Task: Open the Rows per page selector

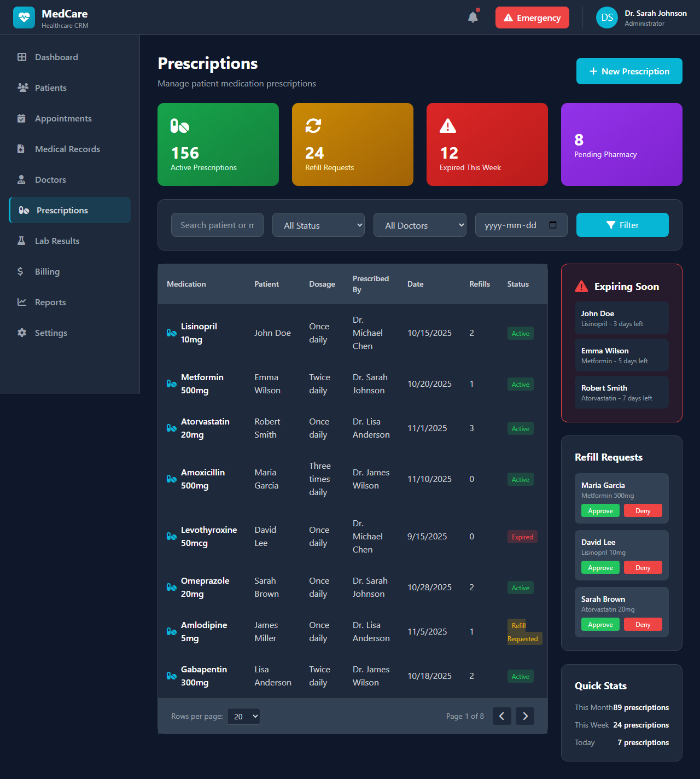Action: click(x=243, y=716)
